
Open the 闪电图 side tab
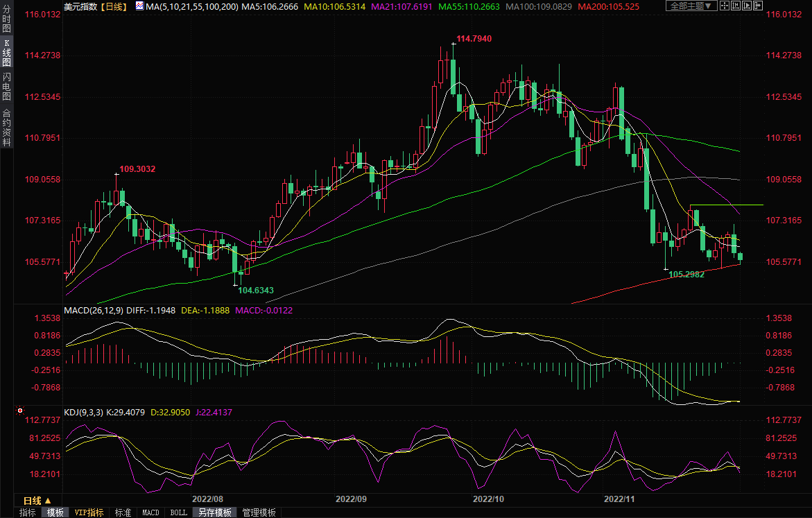pos(6,87)
